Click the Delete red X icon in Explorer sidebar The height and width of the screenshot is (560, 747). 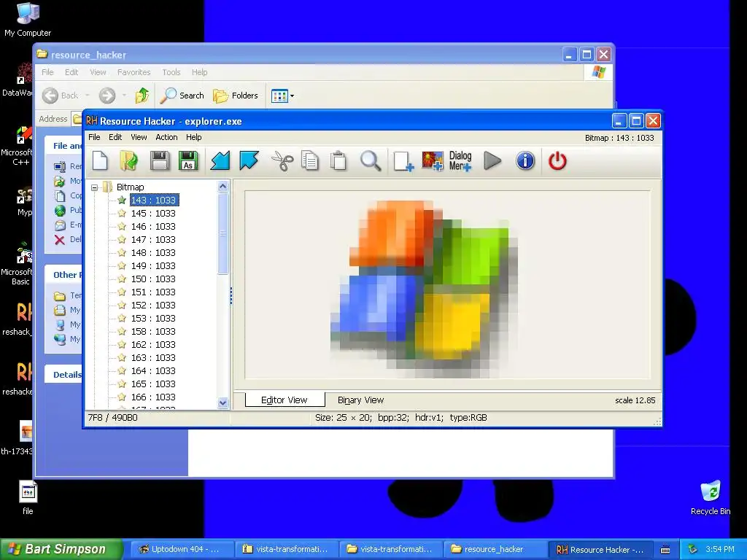(60, 239)
